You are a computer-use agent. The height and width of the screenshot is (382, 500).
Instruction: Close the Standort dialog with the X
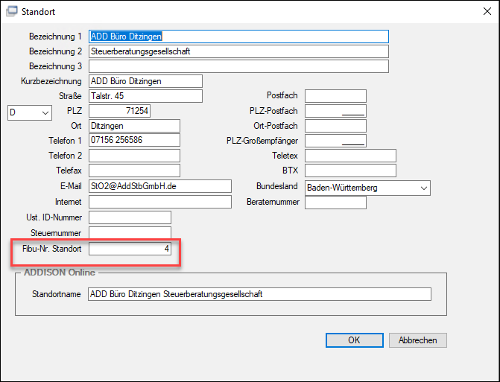pyautogui.click(x=487, y=11)
